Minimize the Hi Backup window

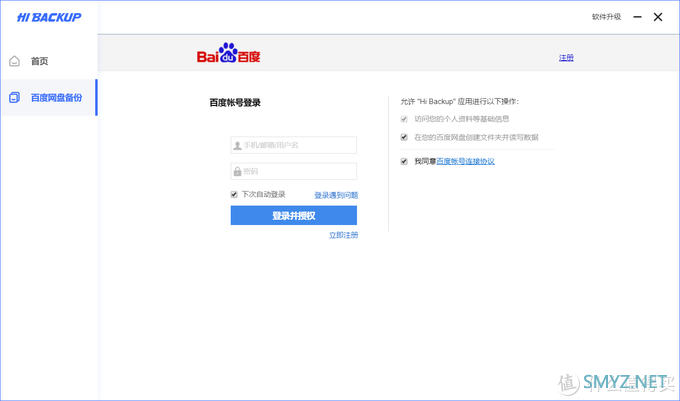pyautogui.click(x=637, y=17)
